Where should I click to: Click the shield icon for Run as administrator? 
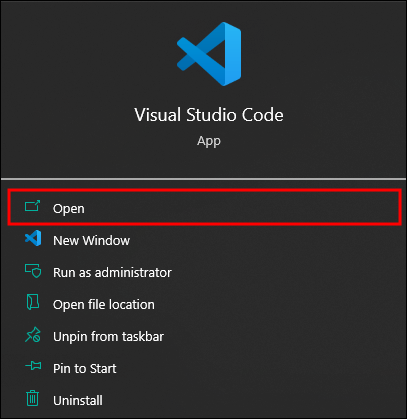tap(33, 271)
